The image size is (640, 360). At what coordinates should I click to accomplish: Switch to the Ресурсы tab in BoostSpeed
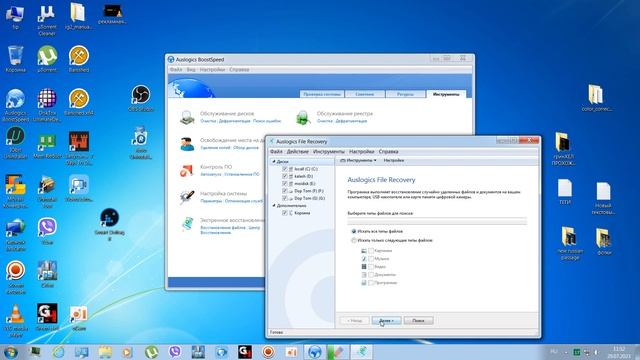(x=405, y=94)
